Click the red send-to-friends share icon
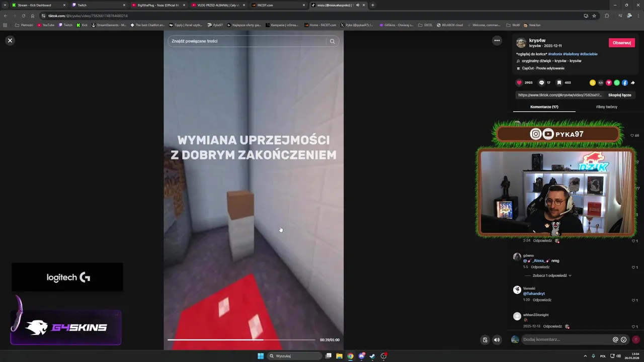Screen dimensions: 644x362 [x=609, y=83]
